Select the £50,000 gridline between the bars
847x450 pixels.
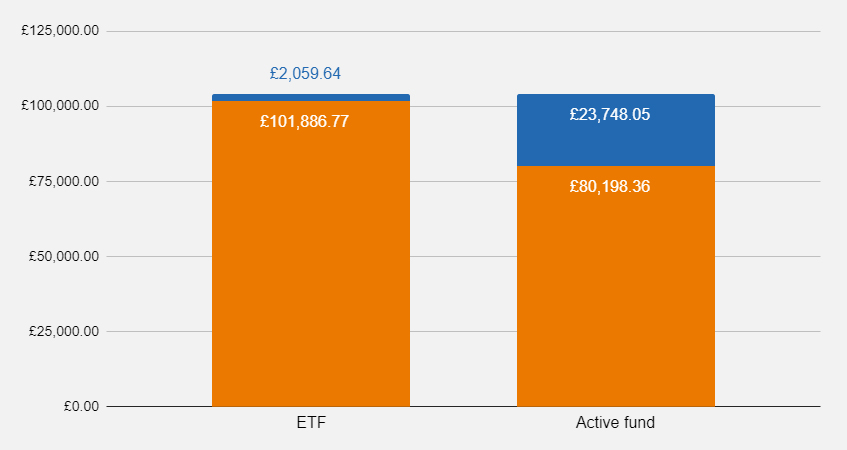point(463,256)
